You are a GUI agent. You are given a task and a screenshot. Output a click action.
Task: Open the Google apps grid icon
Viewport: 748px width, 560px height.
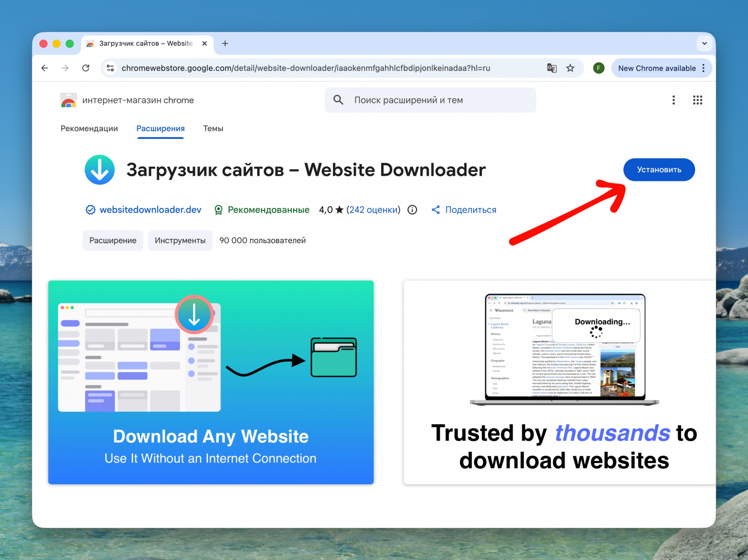pyautogui.click(x=697, y=100)
